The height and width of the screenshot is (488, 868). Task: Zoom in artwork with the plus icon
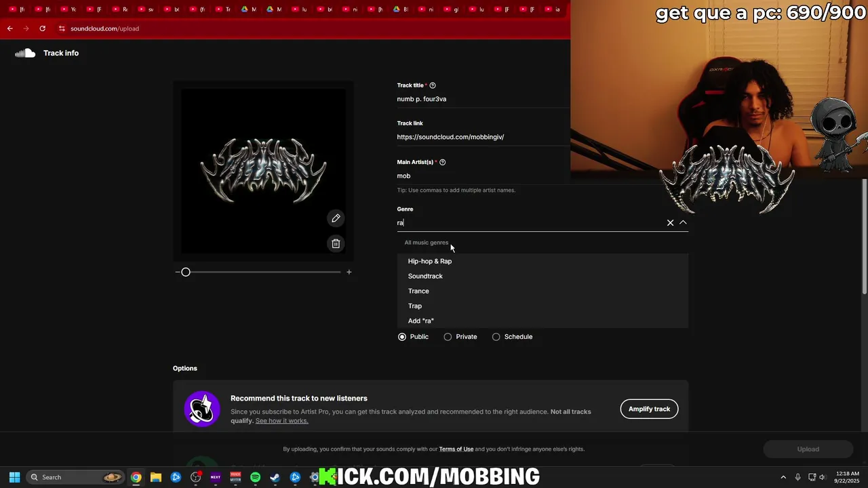pyautogui.click(x=349, y=272)
